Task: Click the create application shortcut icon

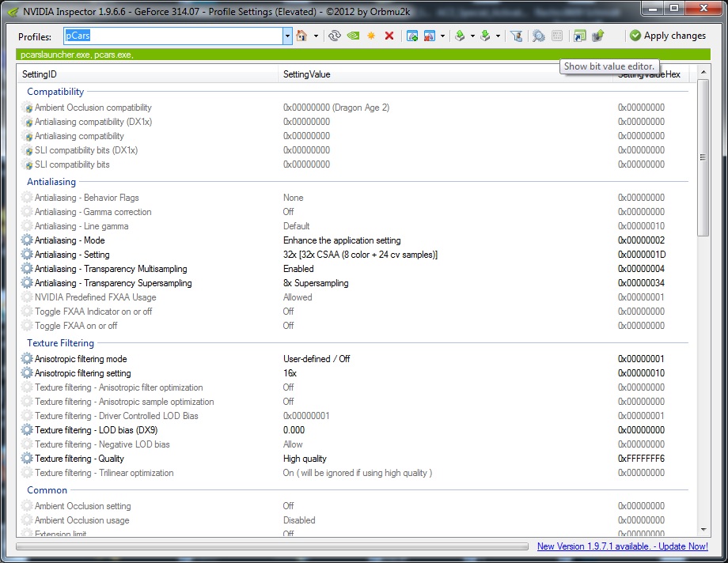Action: [x=580, y=36]
